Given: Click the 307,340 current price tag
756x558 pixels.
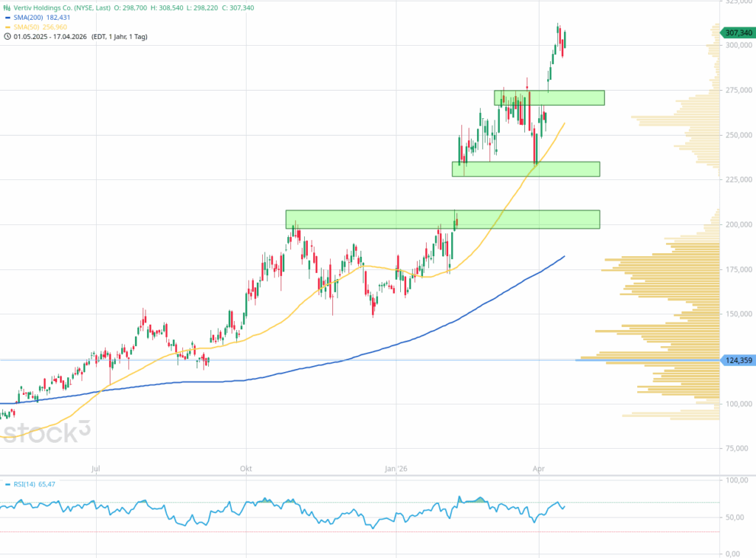Looking at the screenshot, I should tap(738, 32).
